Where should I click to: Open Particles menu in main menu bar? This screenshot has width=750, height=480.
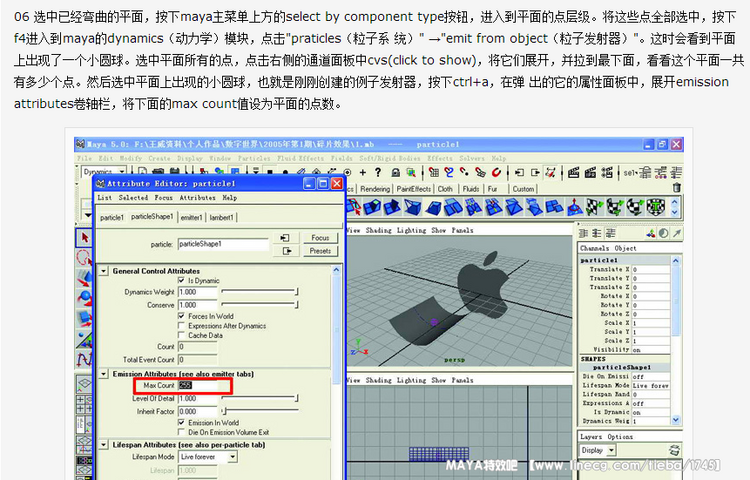coord(254,158)
